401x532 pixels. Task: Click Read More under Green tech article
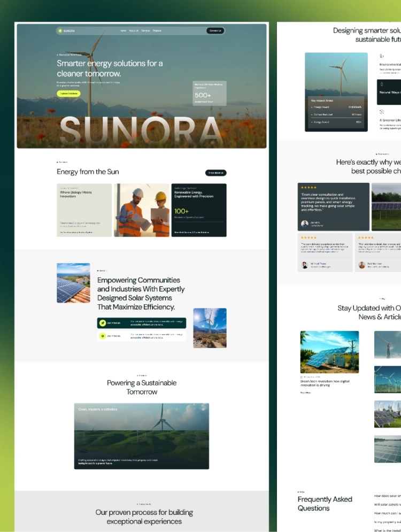point(305,392)
